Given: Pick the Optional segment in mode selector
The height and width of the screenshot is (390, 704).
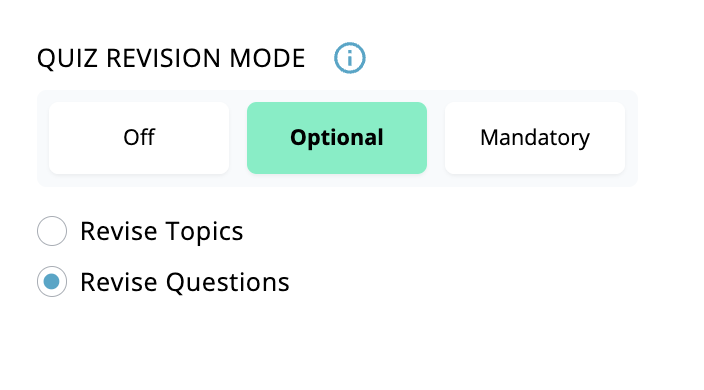Looking at the screenshot, I should [337, 138].
